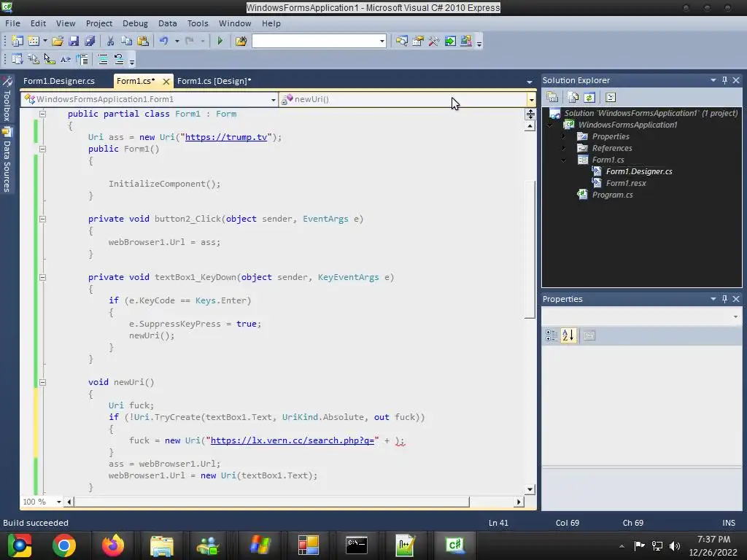Click View Code icon in Solution Explorer
This screenshot has height=560, width=747.
(x=611, y=97)
